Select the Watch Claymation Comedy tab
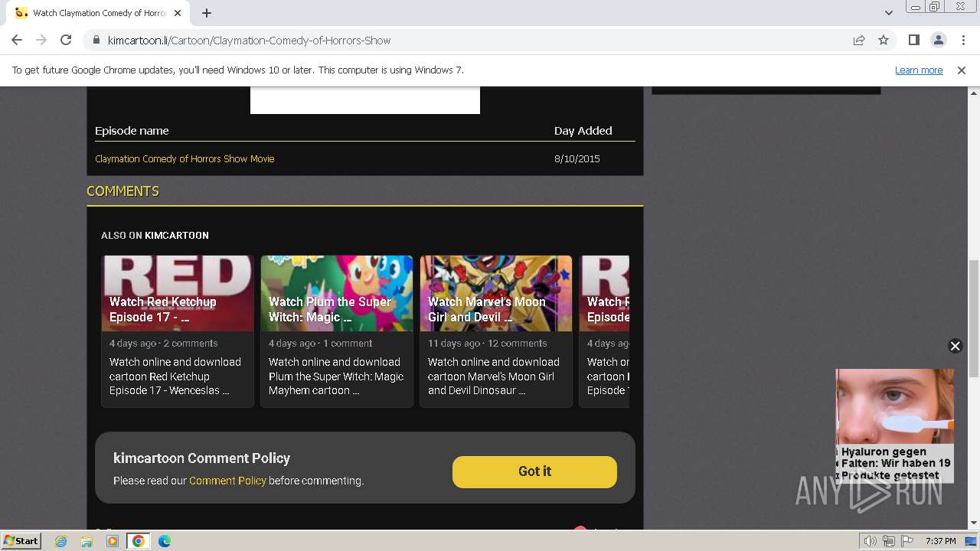The image size is (980, 551). pyautogui.click(x=100, y=13)
